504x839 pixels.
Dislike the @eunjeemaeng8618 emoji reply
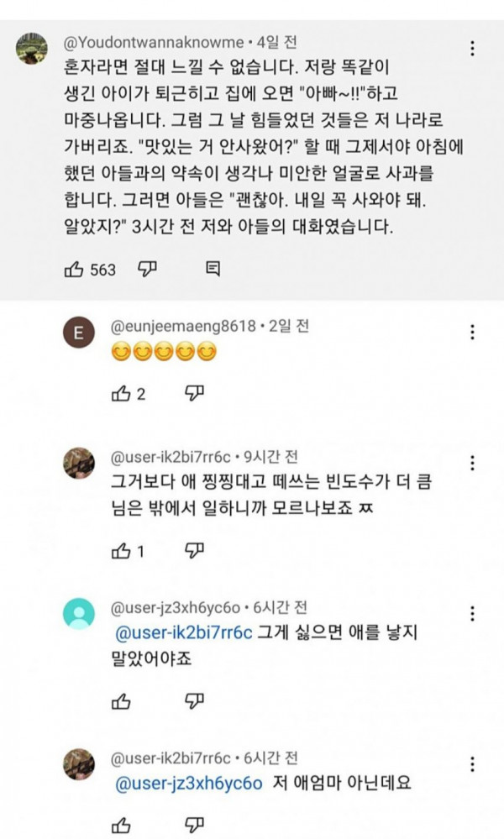pyautogui.click(x=194, y=393)
